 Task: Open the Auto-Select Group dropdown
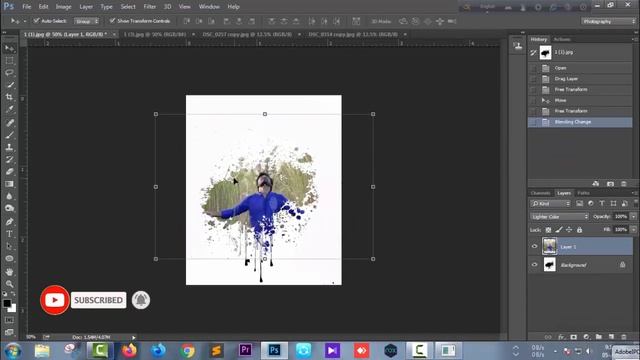coord(86,21)
